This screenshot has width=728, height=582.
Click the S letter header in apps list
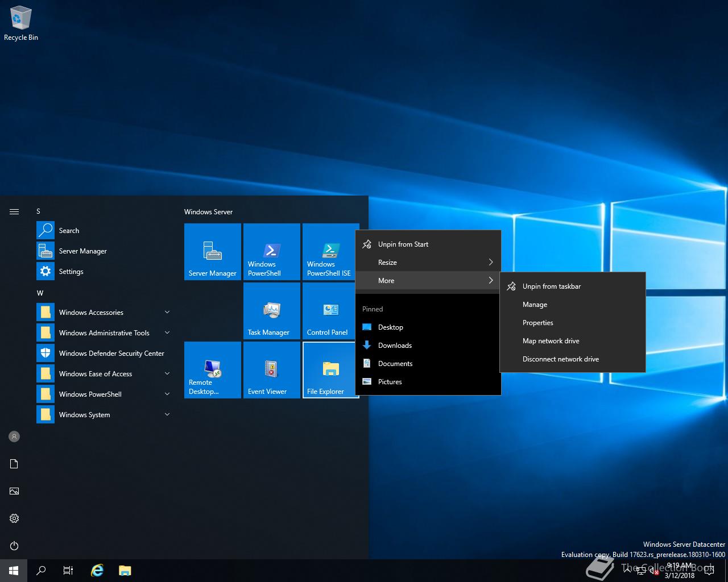coord(39,211)
